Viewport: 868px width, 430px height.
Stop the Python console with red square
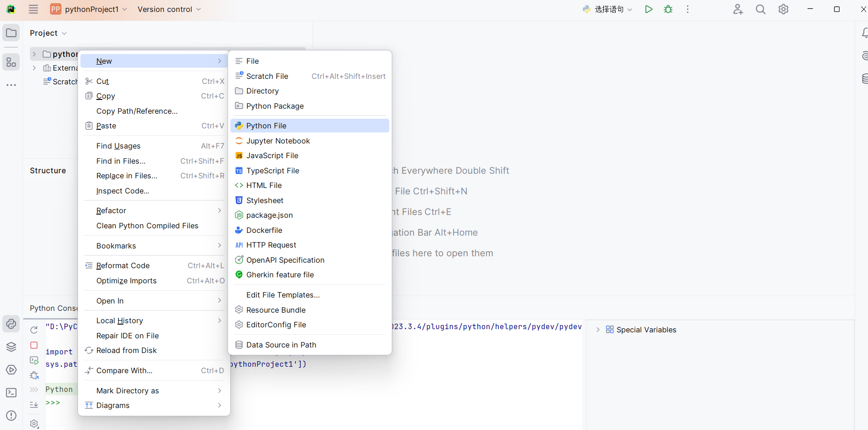pyautogui.click(x=34, y=345)
